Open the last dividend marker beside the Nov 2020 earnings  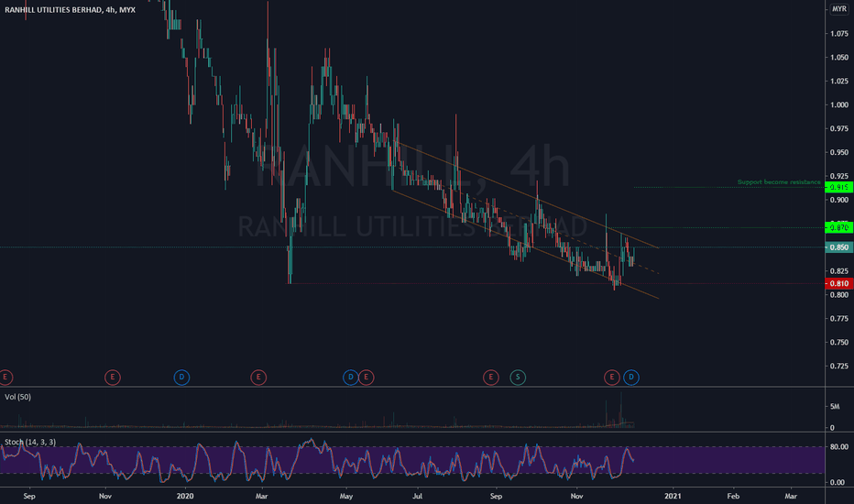631,377
